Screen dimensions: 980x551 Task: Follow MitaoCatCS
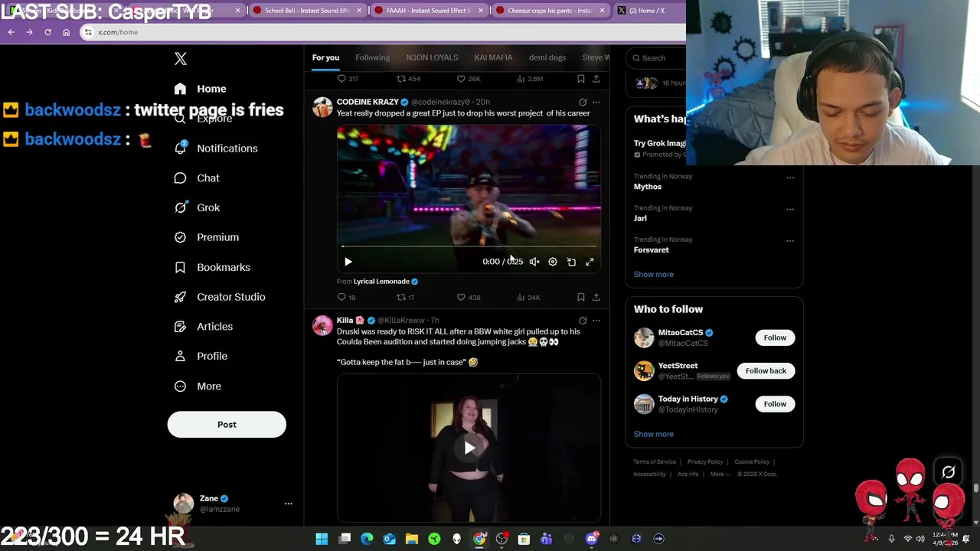(x=775, y=337)
